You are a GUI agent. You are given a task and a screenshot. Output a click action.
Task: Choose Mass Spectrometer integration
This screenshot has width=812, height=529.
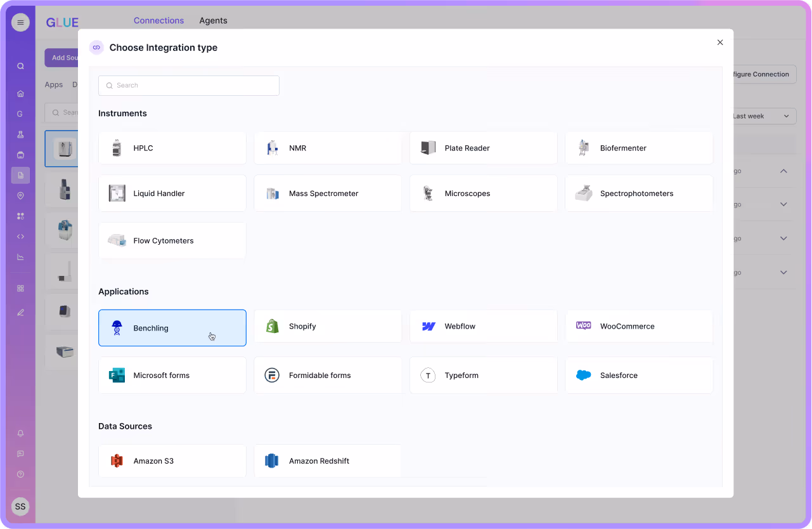(x=328, y=193)
